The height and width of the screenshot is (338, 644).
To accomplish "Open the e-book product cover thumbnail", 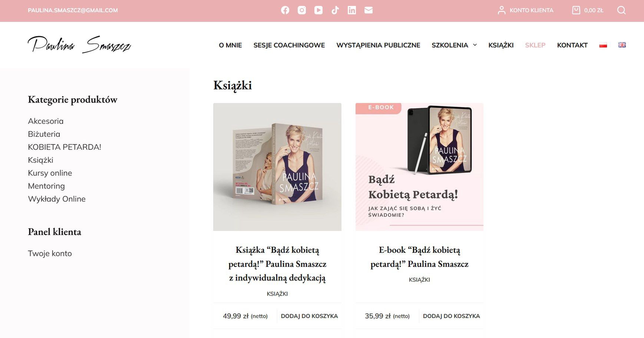I will pos(419,167).
